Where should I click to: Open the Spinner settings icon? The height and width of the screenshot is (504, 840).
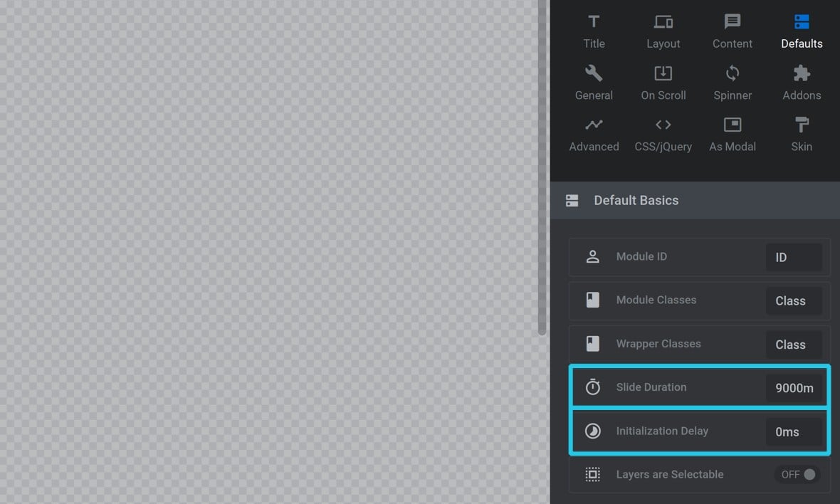(733, 73)
